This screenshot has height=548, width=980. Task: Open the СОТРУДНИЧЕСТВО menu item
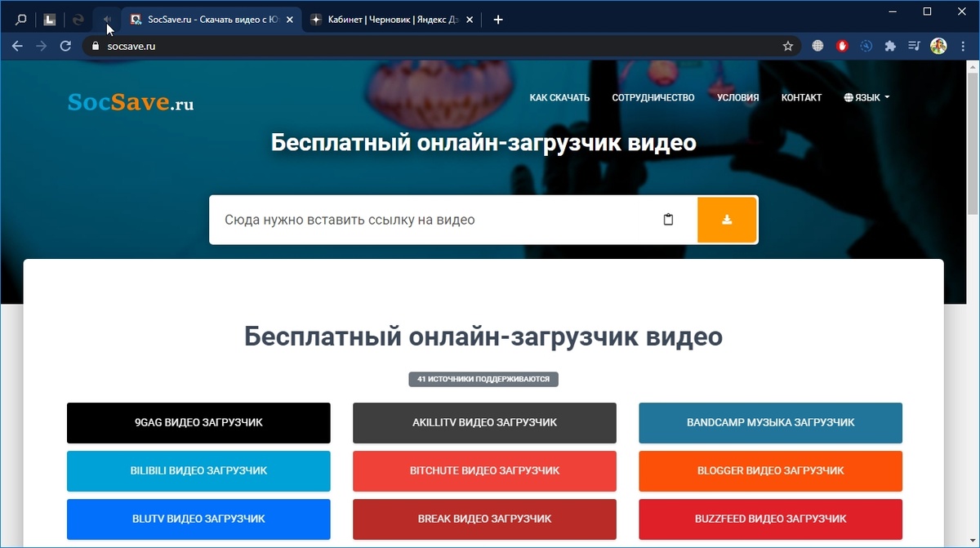pos(653,97)
